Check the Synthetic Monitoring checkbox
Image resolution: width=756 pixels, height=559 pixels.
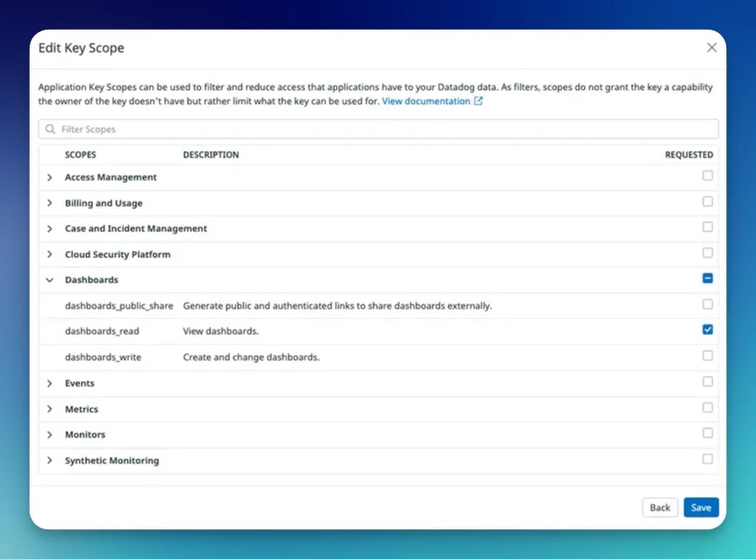[707, 459]
